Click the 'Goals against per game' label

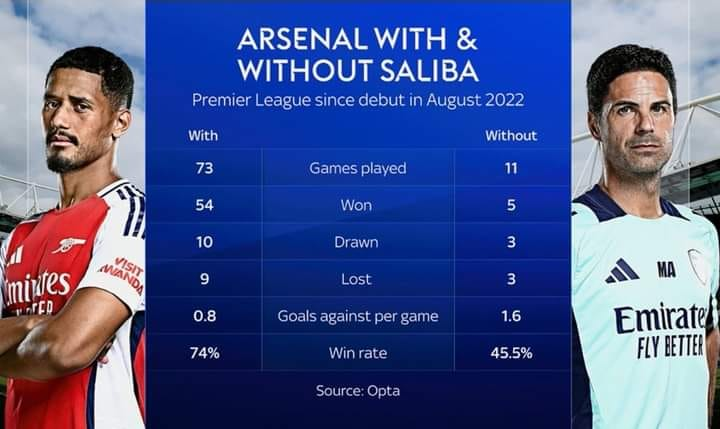click(357, 316)
